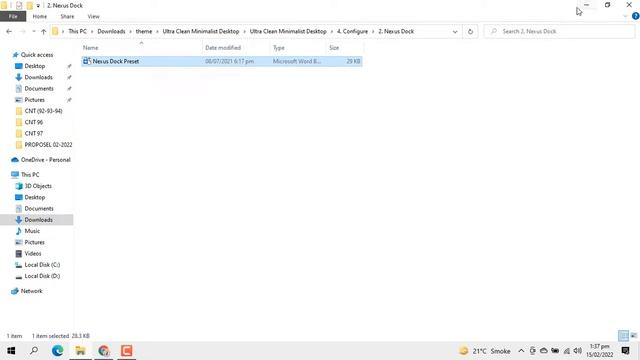Go back to previous folder
This screenshot has width=640, height=360.
9,31
